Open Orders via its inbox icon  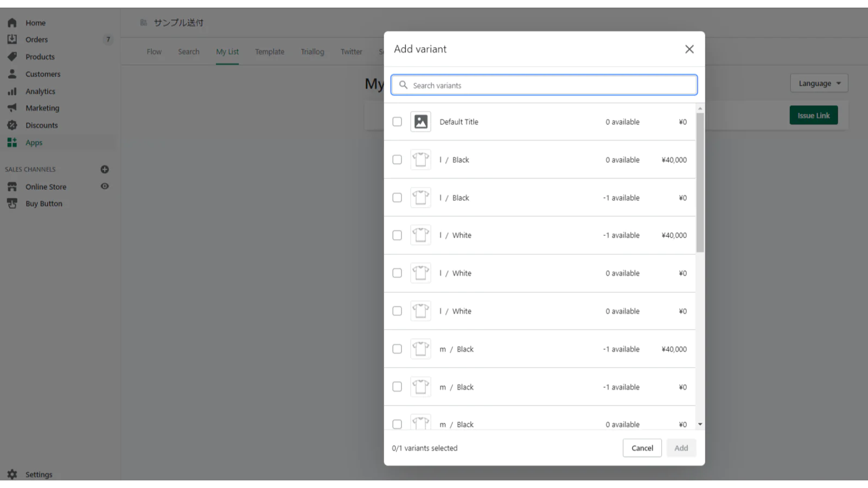tap(12, 40)
